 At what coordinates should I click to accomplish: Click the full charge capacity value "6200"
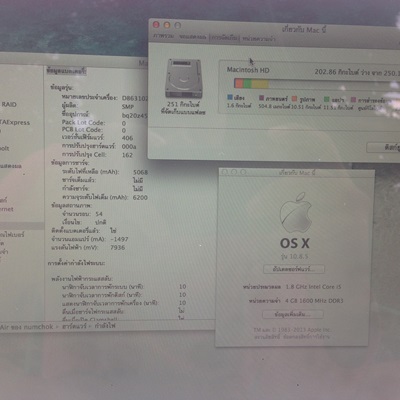pos(140,197)
